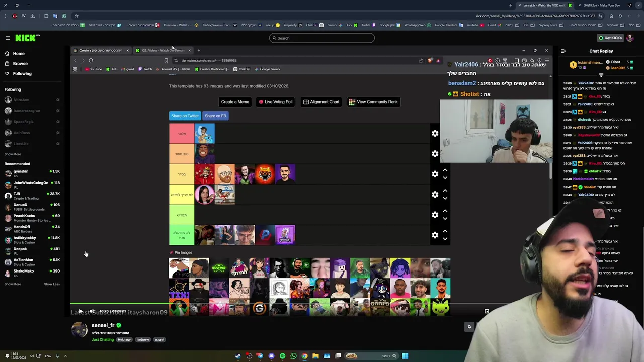Viewport: 644px width, 362px height.
Task: Select the red top tier label
Action: pos(182,133)
